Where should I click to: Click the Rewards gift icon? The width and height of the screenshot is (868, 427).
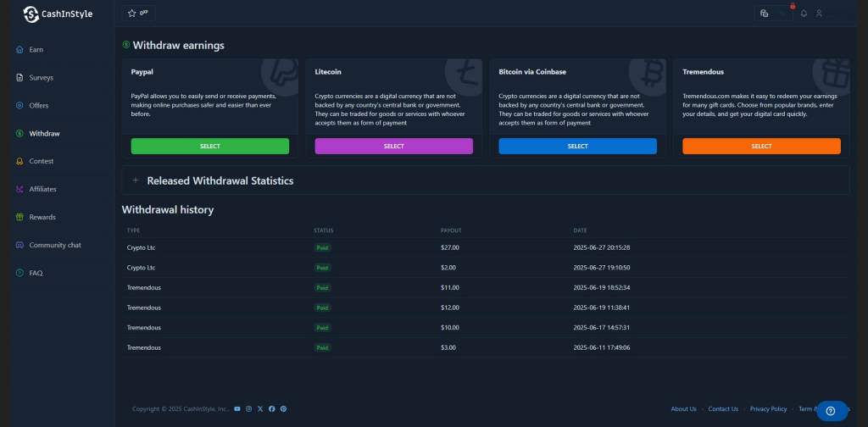pos(19,217)
